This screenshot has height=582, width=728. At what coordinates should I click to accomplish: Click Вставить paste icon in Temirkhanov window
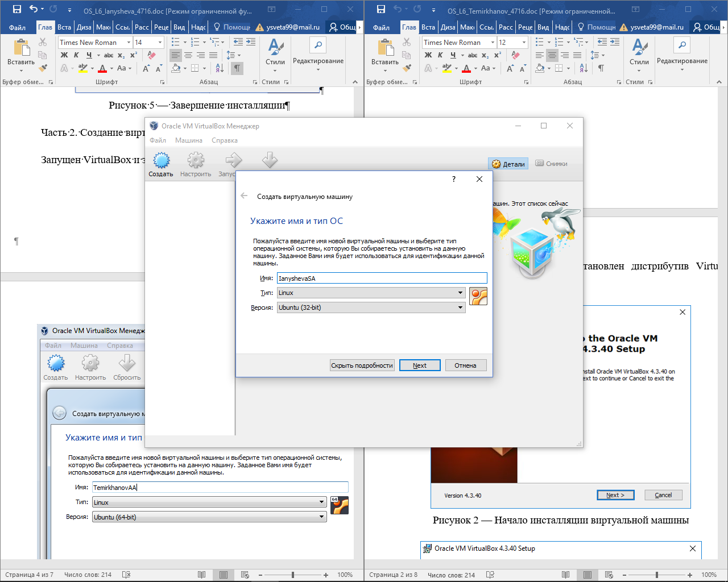point(385,49)
